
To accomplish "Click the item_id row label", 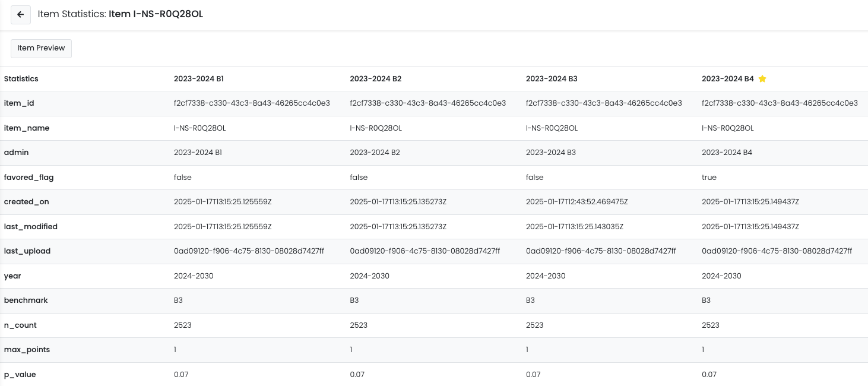I will click(19, 103).
